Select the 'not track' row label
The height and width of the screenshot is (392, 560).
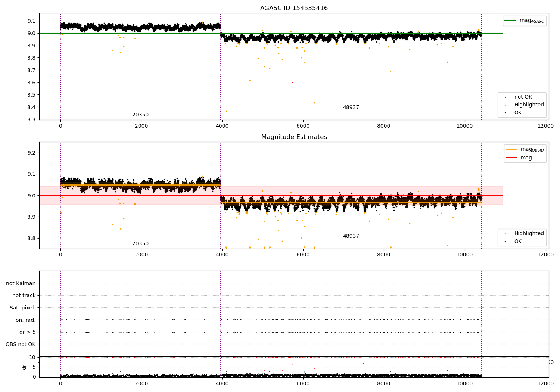click(x=24, y=296)
